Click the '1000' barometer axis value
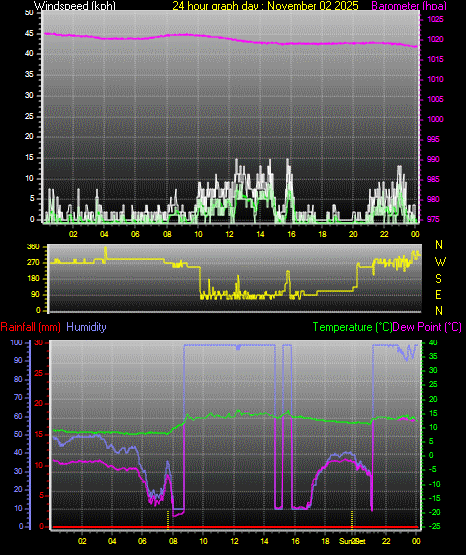Image resolution: width=466 pixels, height=555 pixels. point(435,119)
